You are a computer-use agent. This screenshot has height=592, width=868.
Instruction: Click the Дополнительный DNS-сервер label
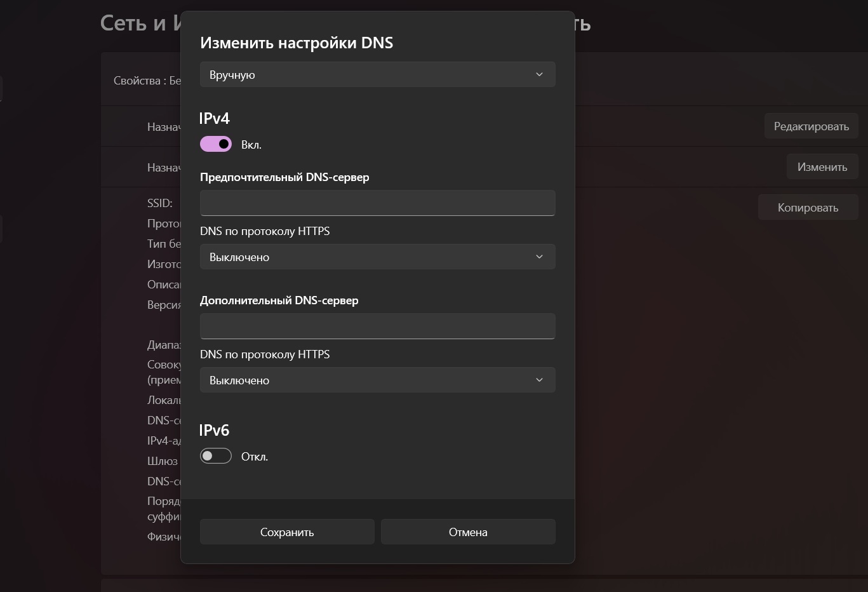pyautogui.click(x=279, y=300)
